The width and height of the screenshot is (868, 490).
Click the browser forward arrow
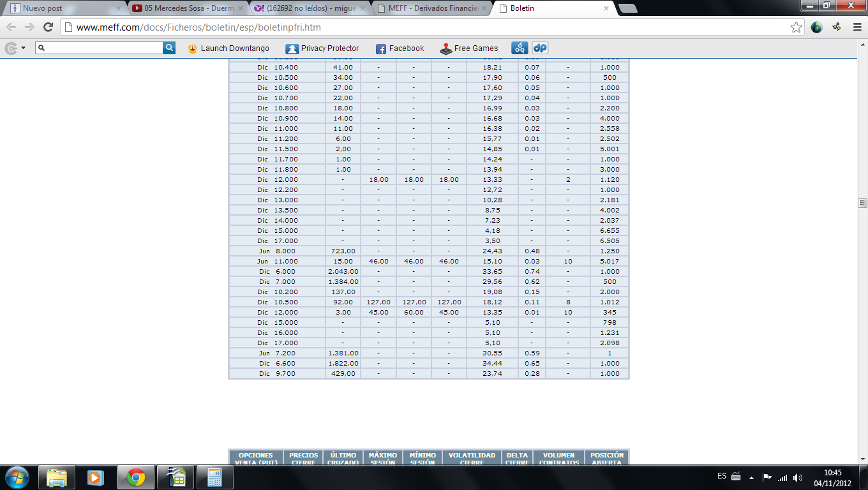click(x=29, y=27)
